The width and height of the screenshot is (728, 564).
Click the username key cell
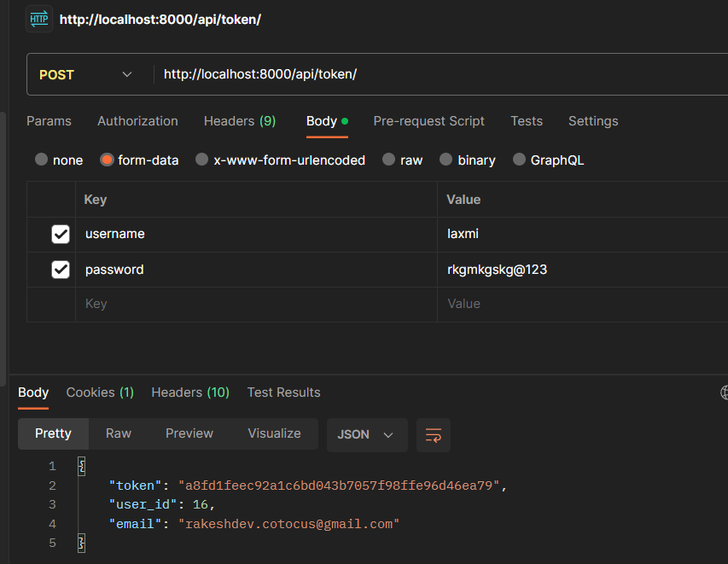[256, 235]
